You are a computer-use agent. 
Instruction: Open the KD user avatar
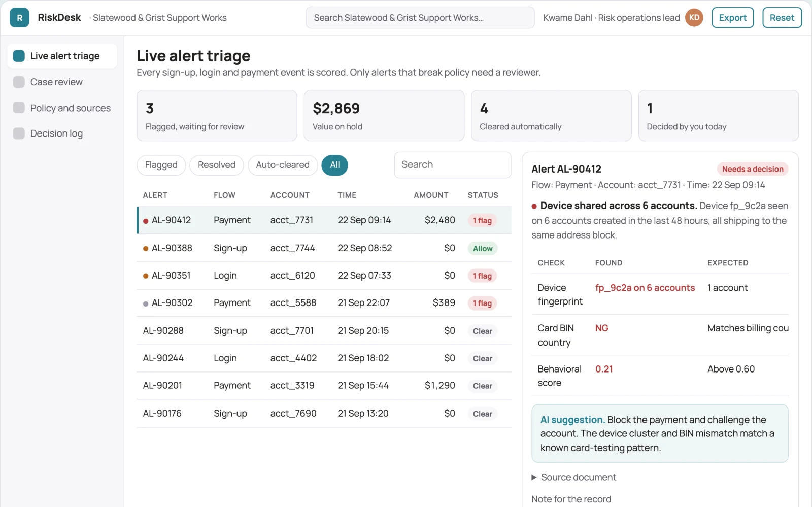(694, 18)
